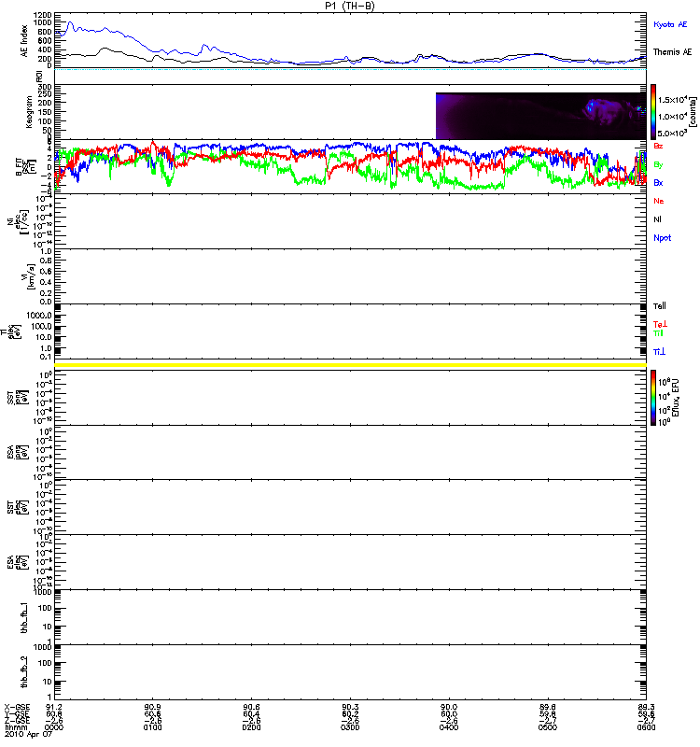Click the red Te perpendicular legend label
700x747 pixels.
660,324
